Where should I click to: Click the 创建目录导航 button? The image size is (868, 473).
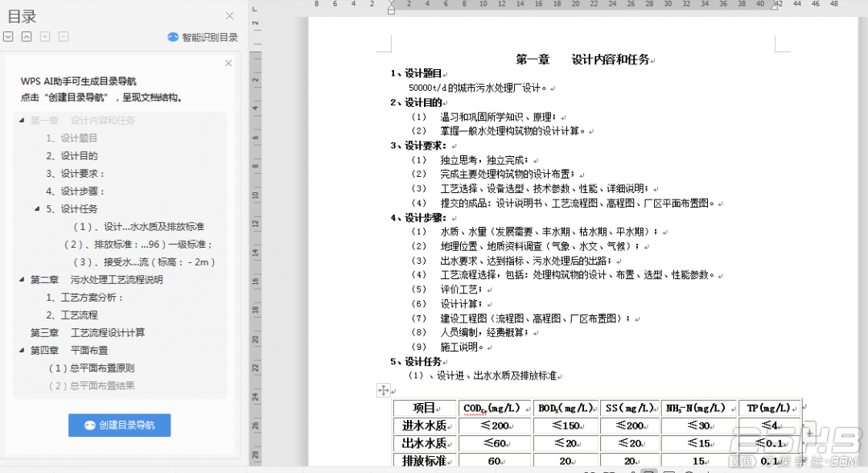coord(120,425)
